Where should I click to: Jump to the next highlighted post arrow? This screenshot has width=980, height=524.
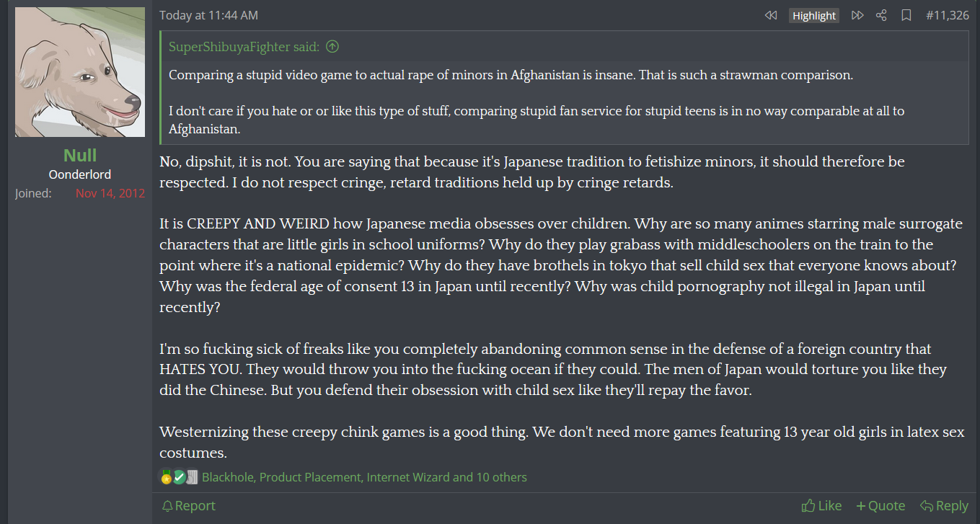857,15
